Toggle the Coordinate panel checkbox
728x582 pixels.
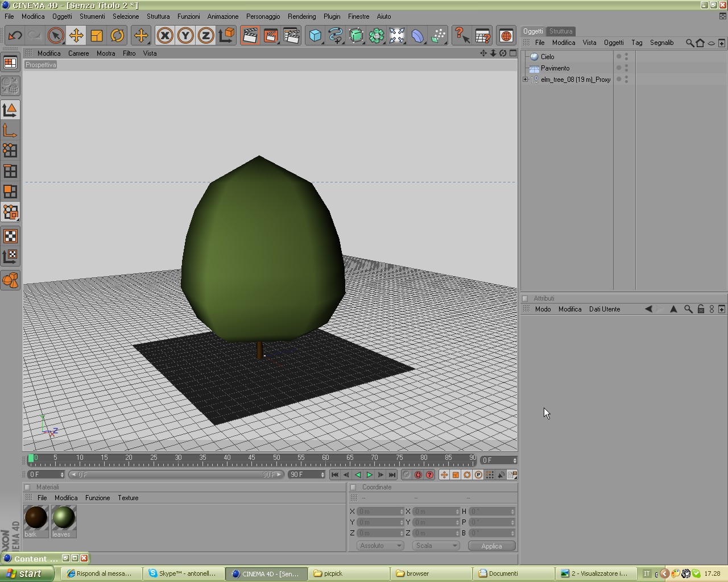click(x=353, y=487)
